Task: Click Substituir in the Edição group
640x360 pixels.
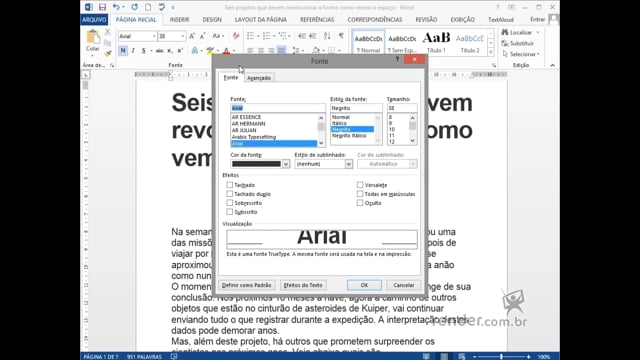Action: pyautogui.click(x=518, y=43)
